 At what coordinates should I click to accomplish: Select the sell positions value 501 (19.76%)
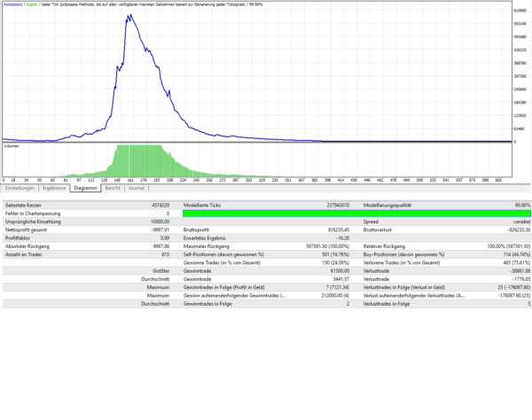click(x=335, y=254)
